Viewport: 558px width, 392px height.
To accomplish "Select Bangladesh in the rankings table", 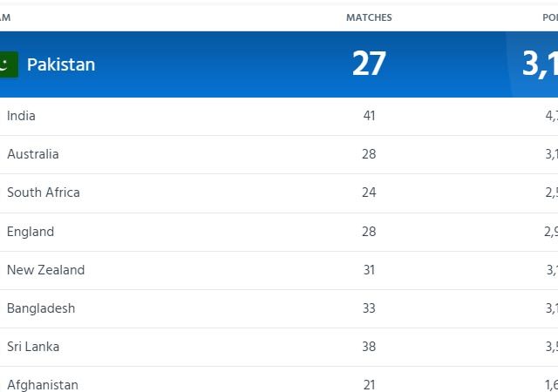I will tap(41, 308).
